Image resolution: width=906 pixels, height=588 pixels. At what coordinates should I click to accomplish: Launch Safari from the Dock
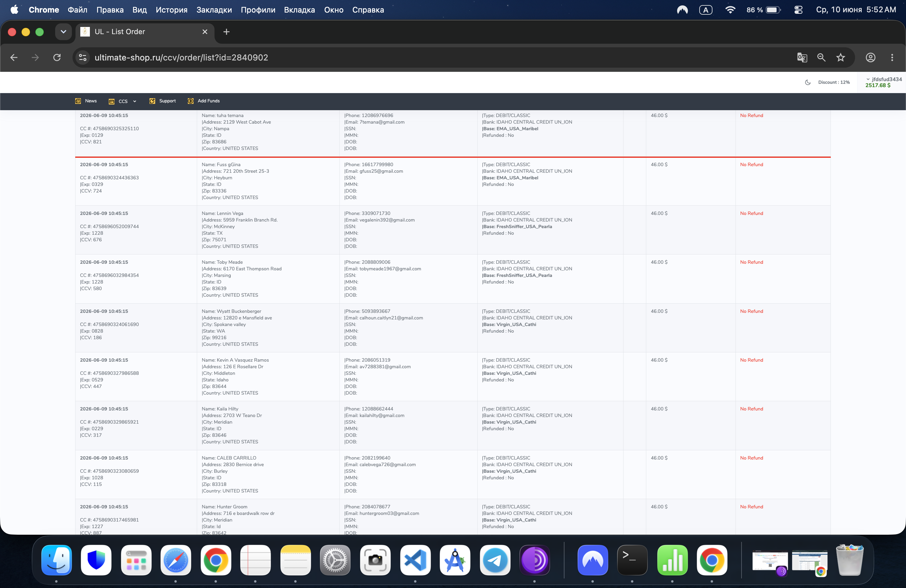[176, 560]
